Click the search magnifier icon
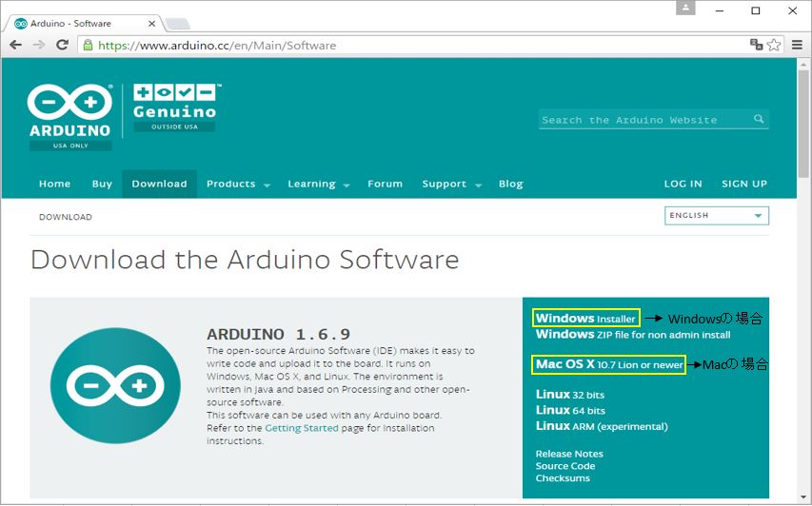Image resolution: width=812 pixels, height=506 pixels. 759,119
